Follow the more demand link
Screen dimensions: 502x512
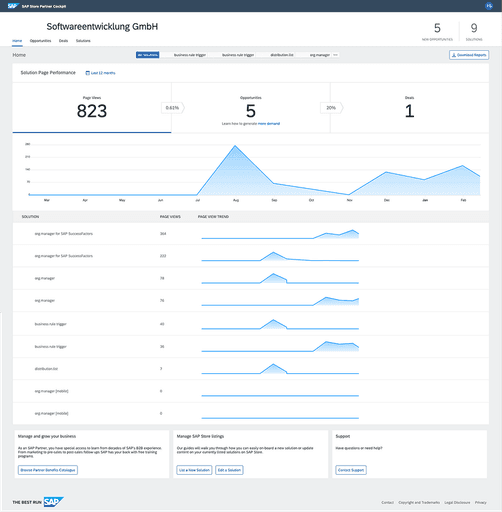click(269, 124)
